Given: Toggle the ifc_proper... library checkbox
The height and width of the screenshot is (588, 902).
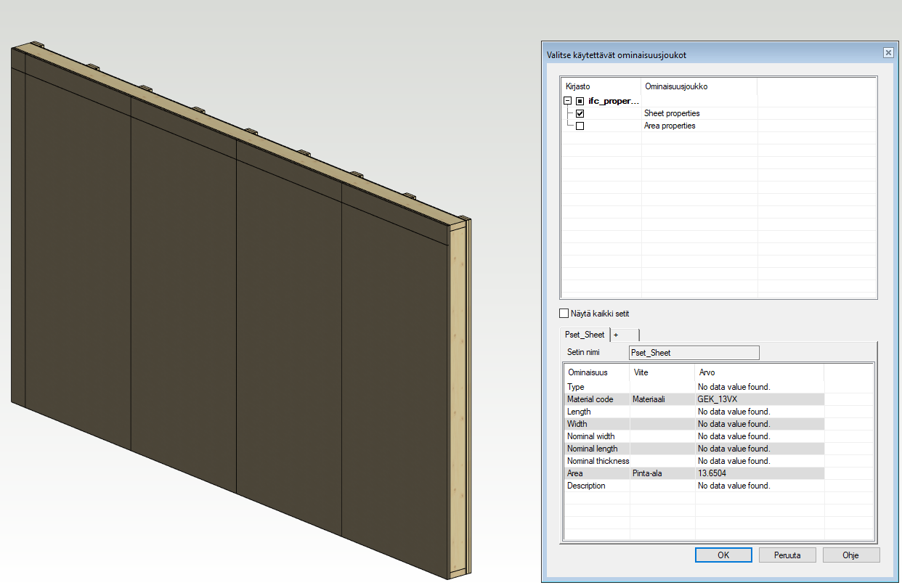Looking at the screenshot, I should click(x=580, y=102).
